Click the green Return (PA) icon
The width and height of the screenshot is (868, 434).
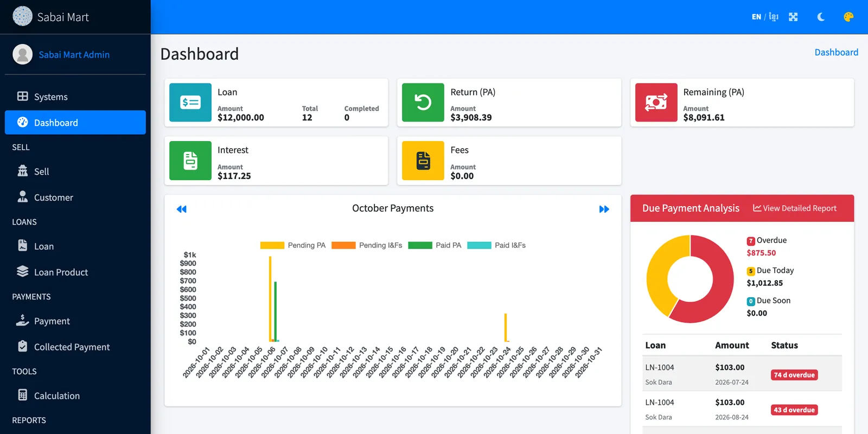tap(423, 103)
